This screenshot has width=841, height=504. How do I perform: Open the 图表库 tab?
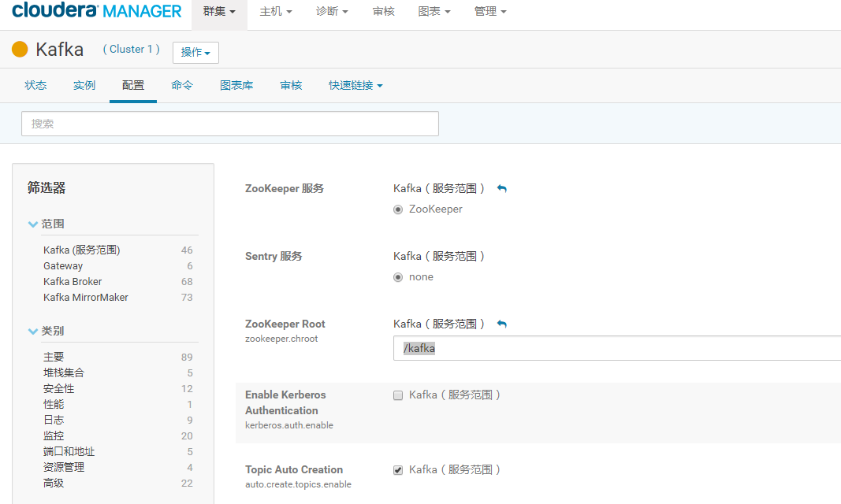pyautogui.click(x=236, y=85)
